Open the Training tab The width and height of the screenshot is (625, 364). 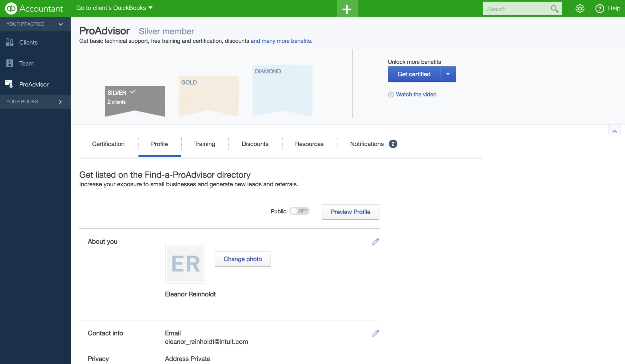pos(205,144)
